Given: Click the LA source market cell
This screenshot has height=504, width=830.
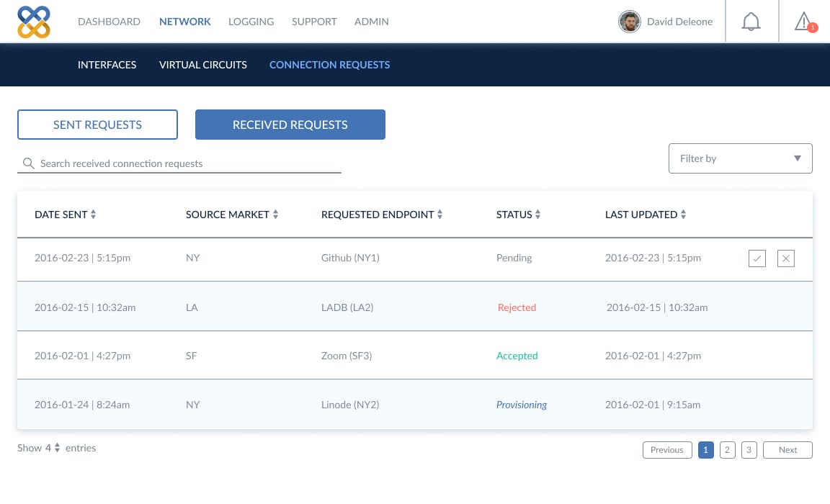Looking at the screenshot, I should [192, 307].
